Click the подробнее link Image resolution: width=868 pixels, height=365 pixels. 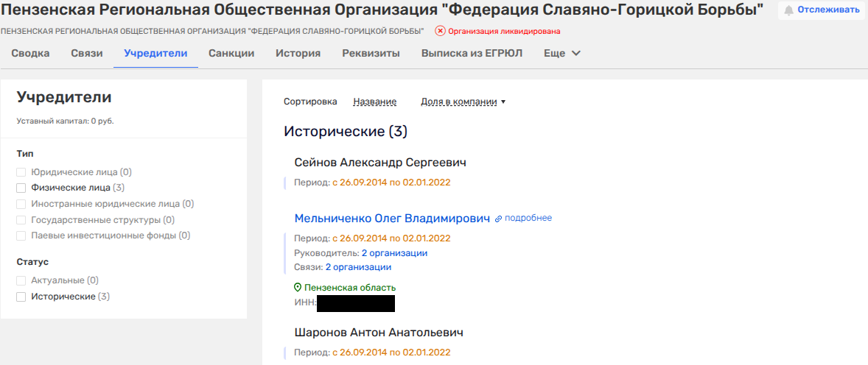528,219
